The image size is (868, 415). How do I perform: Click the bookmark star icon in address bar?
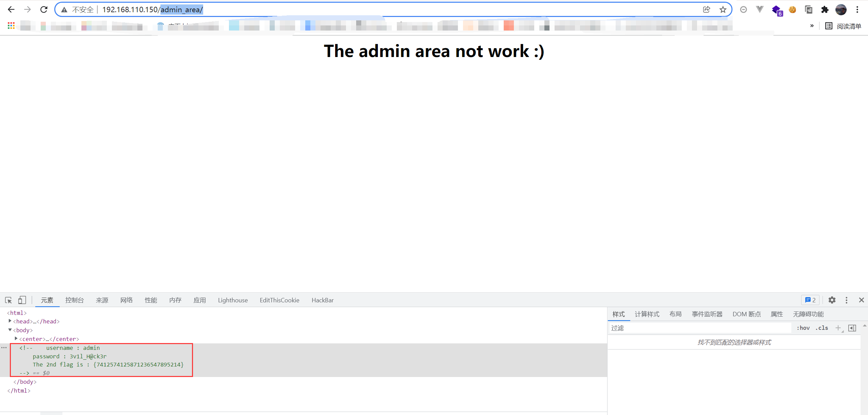pyautogui.click(x=723, y=10)
